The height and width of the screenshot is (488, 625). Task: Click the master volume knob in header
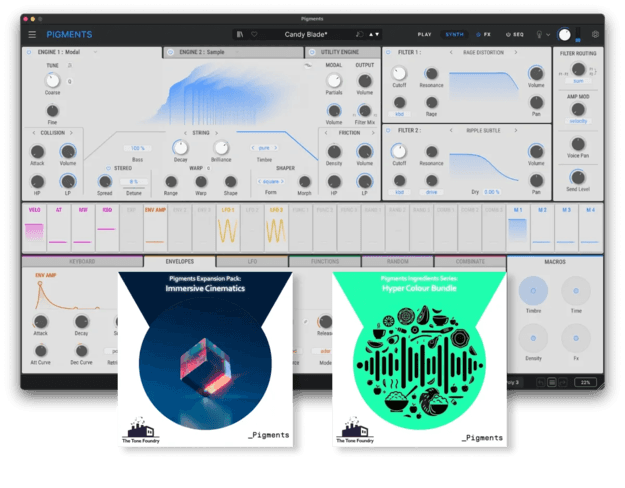(564, 35)
